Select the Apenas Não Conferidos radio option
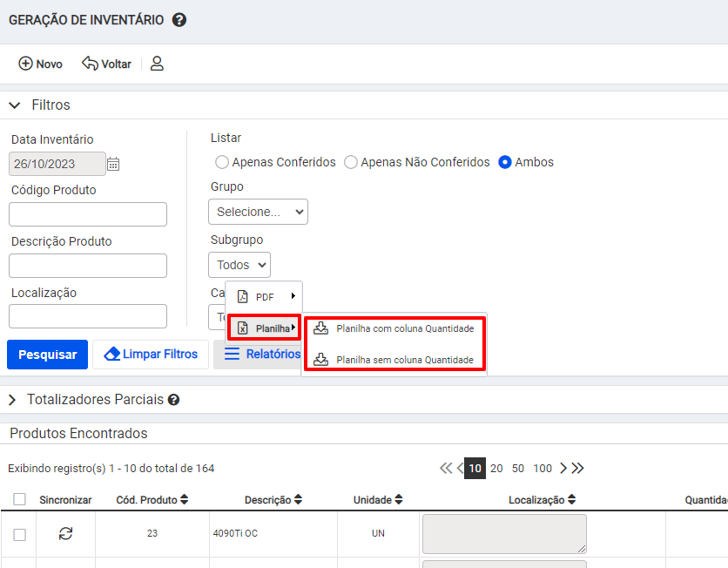Image resolution: width=728 pixels, height=568 pixels. click(x=351, y=162)
